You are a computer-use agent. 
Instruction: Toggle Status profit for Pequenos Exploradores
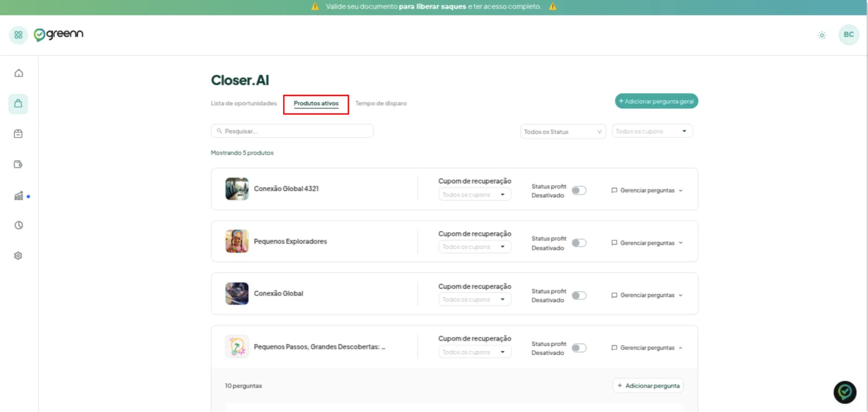pos(579,243)
